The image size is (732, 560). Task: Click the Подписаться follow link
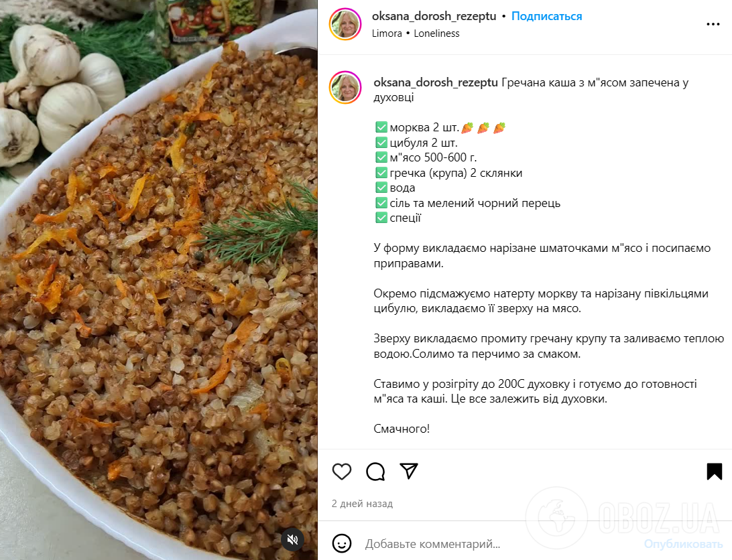tap(547, 16)
